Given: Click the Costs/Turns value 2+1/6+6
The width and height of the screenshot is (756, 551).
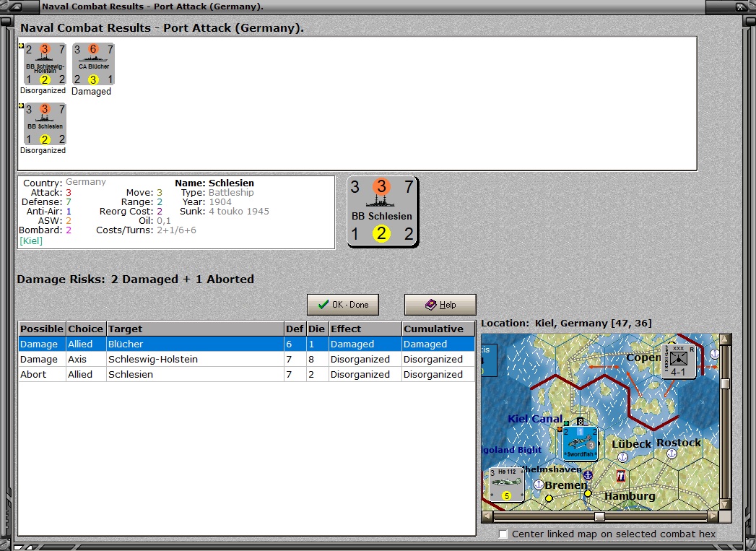Looking at the screenshot, I should coord(176,230).
